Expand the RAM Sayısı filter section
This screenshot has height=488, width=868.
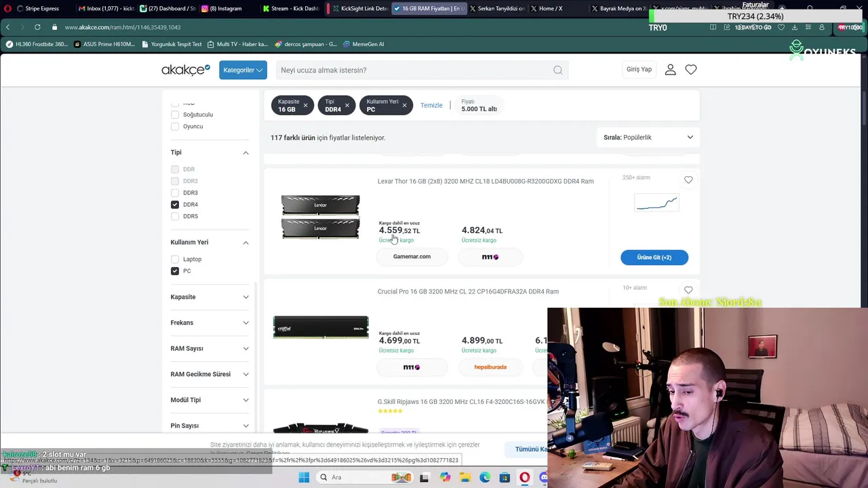tap(210, 348)
